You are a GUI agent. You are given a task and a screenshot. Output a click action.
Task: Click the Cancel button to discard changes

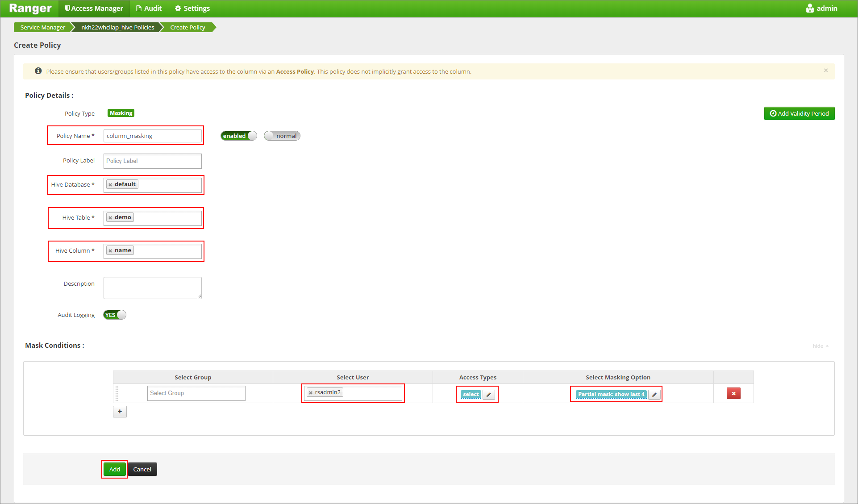(x=143, y=469)
